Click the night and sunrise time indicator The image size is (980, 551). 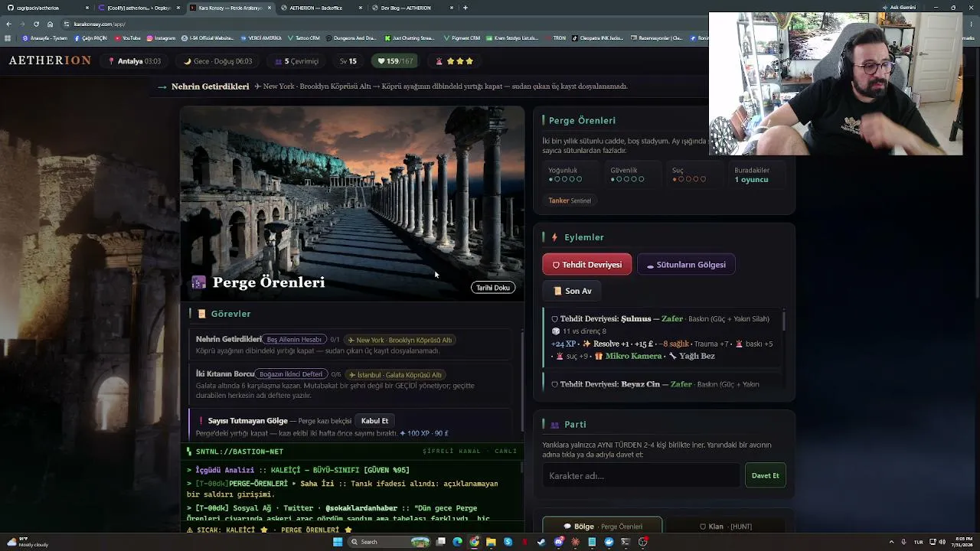(218, 61)
